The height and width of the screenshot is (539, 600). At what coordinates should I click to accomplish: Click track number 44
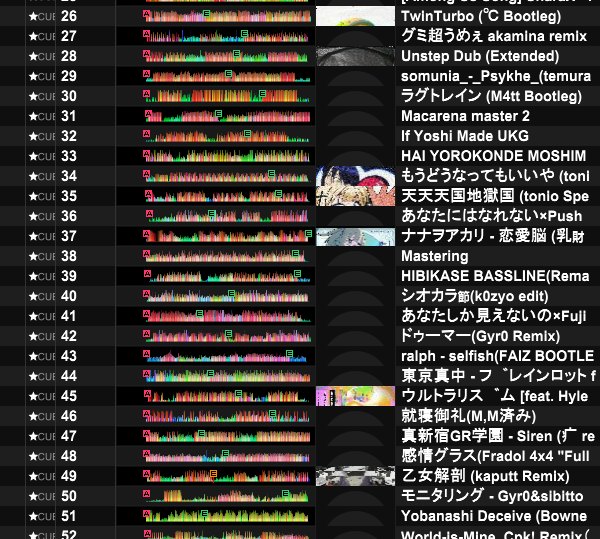[x=69, y=376]
